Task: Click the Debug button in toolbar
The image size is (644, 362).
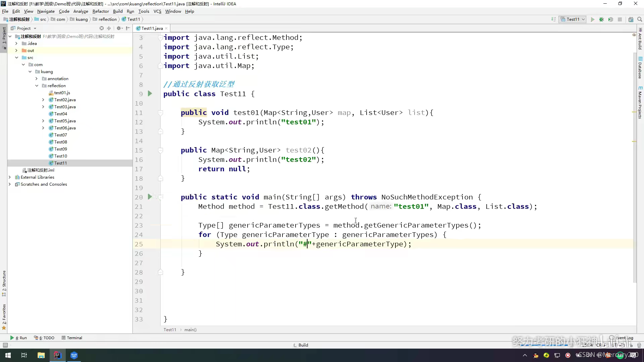Action: [x=601, y=19]
